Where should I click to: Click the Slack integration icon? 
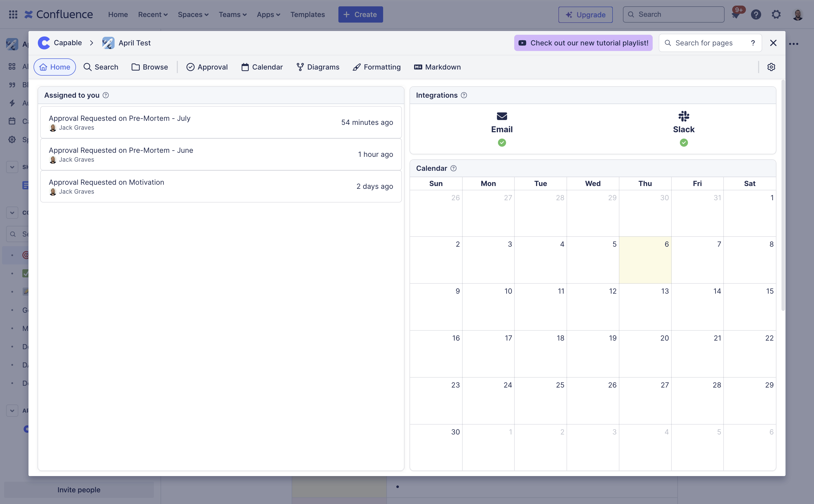pyautogui.click(x=684, y=116)
